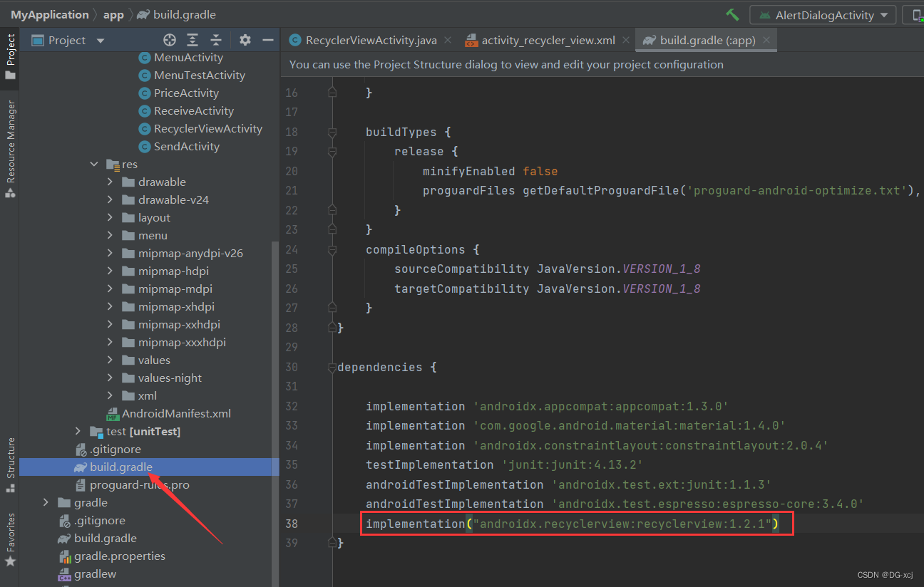Click the appcompat dependency on line 32
Image resolution: width=924 pixels, height=587 pixels.
click(547, 406)
